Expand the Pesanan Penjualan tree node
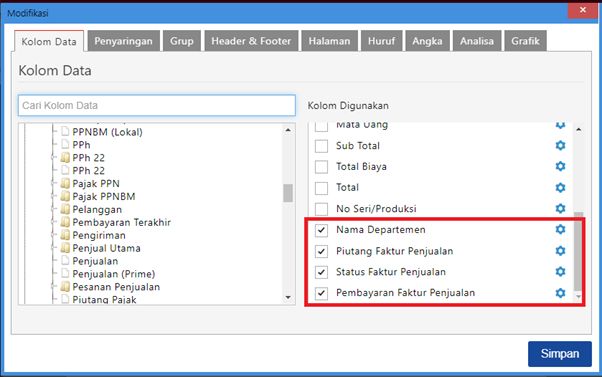The image size is (602, 377). [x=53, y=287]
